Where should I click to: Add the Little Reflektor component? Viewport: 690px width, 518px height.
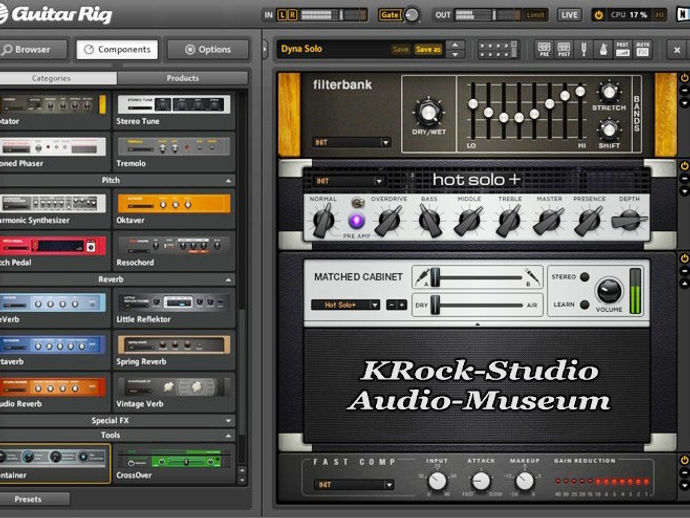174,308
